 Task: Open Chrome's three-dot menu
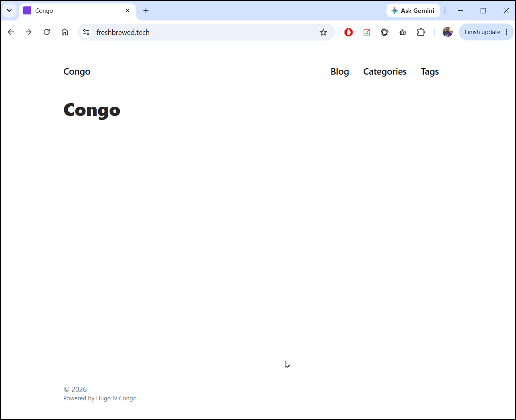click(507, 32)
